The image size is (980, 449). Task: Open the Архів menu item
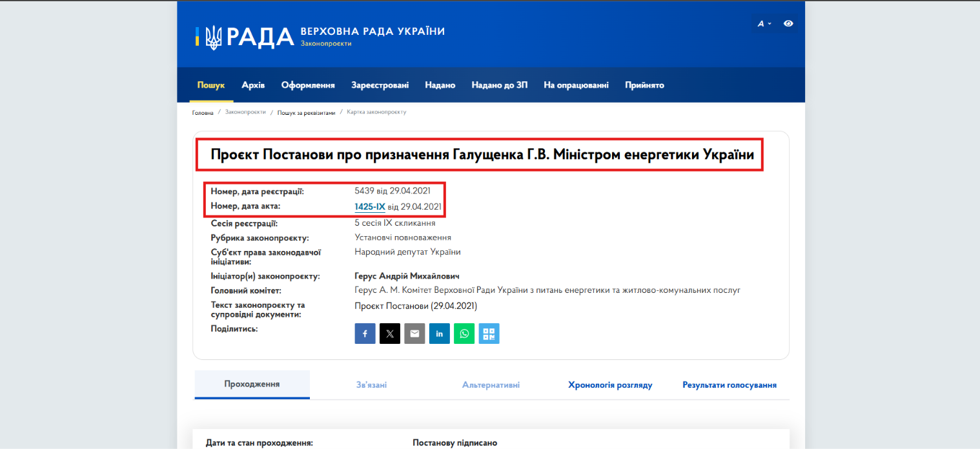253,85
